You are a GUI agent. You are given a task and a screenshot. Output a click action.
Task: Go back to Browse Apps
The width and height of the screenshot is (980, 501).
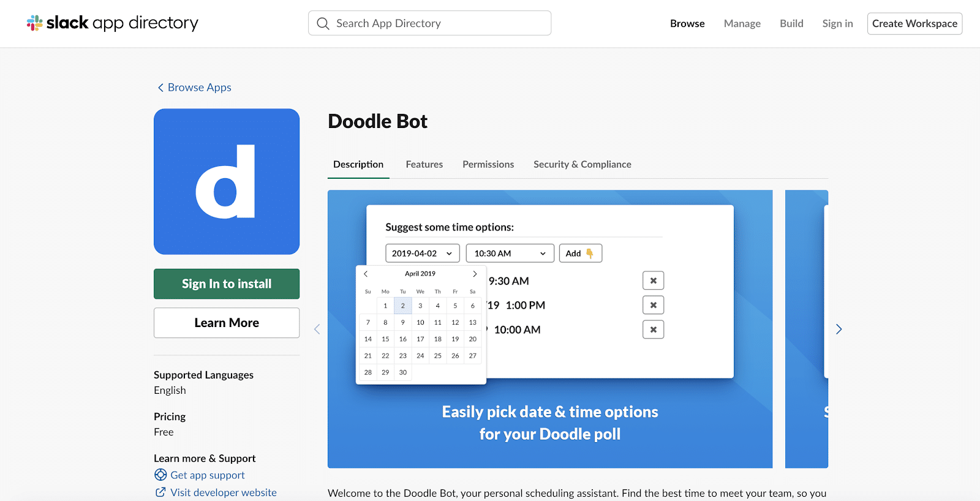click(194, 88)
